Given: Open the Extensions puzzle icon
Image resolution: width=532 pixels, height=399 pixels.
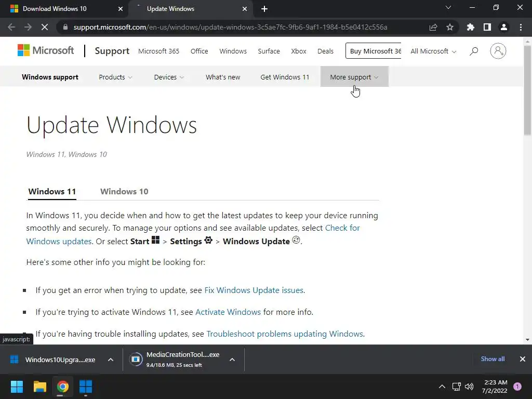Looking at the screenshot, I should coord(471,27).
